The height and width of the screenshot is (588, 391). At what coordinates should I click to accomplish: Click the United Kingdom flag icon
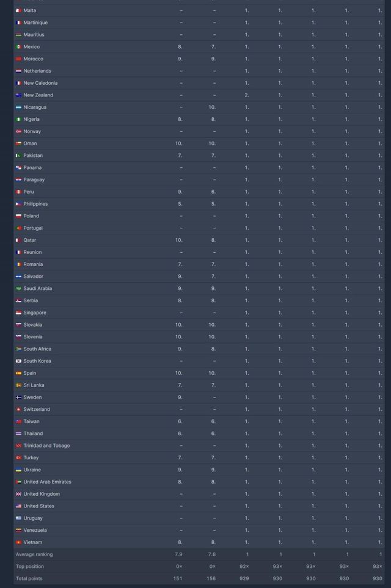pyautogui.click(x=18, y=494)
